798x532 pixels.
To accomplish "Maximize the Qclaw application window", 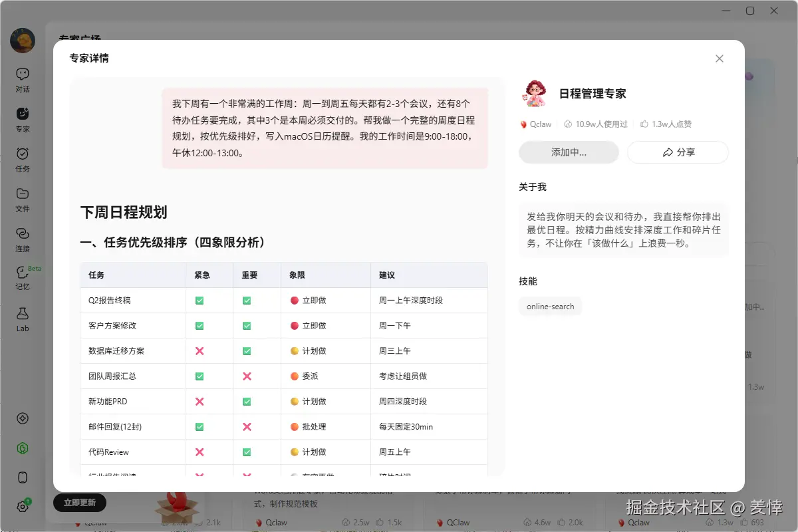I will [x=750, y=11].
